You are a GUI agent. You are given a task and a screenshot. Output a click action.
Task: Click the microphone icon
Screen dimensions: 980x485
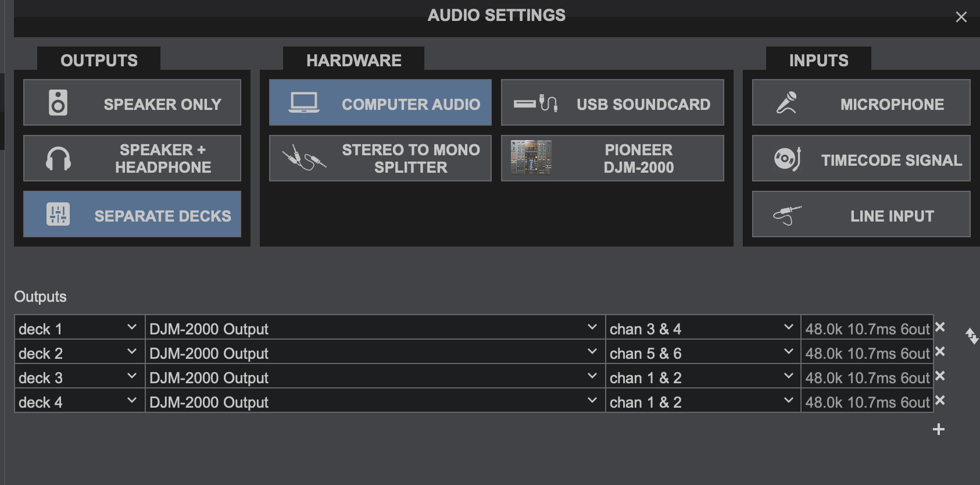pyautogui.click(x=787, y=103)
